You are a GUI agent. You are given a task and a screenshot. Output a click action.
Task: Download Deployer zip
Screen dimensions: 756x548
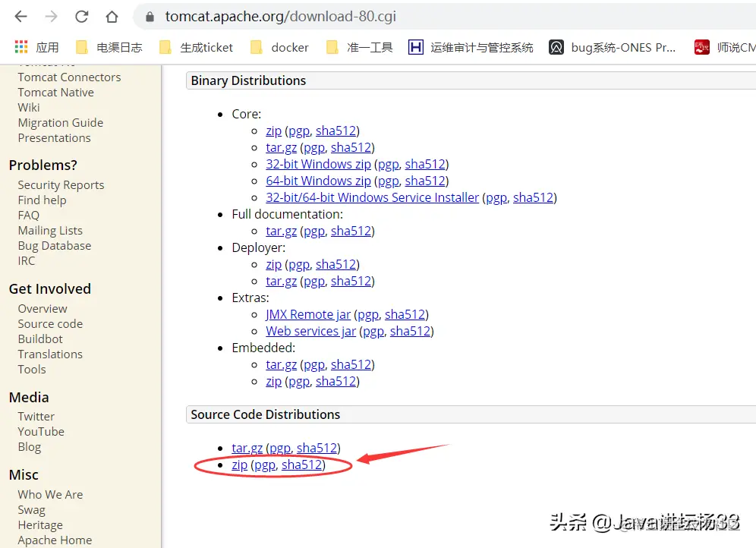tap(273, 264)
